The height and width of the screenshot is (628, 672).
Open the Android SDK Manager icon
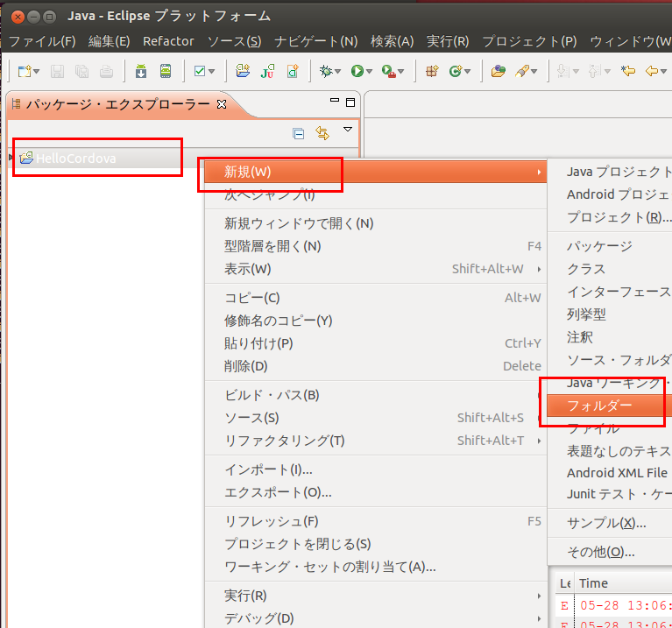(x=141, y=71)
